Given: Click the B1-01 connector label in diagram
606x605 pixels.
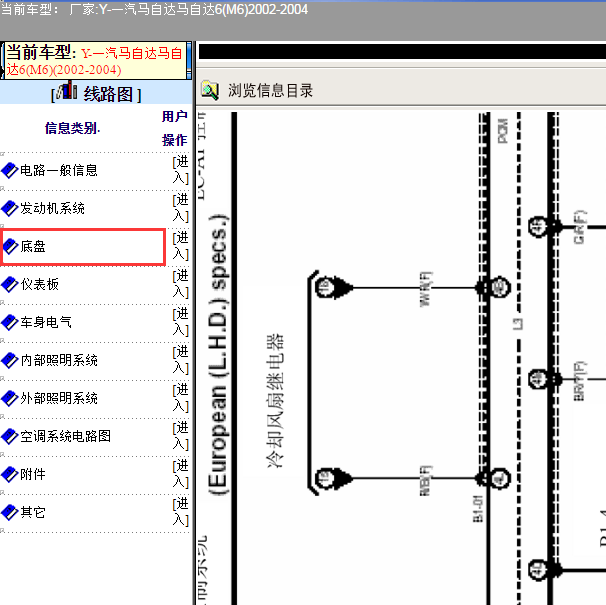Looking at the screenshot, I should tap(478, 509).
